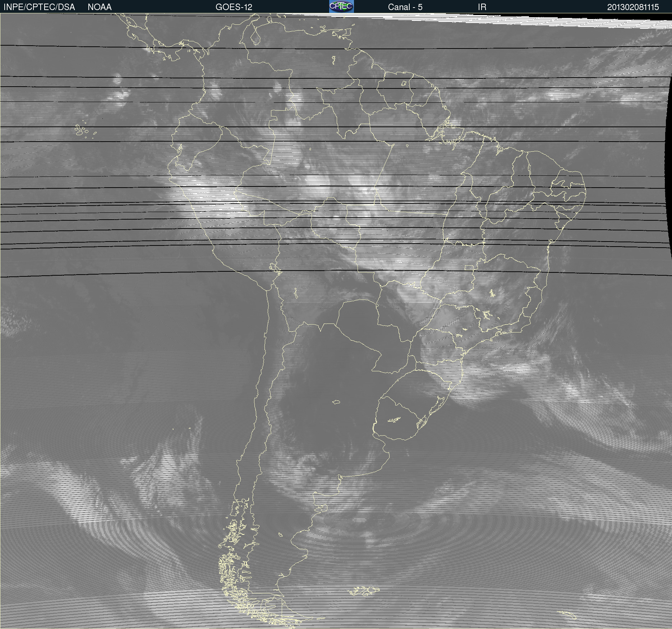Screen dimensions: 672x629
Task: Click the timestamp 201302081115
Action: [633, 7]
